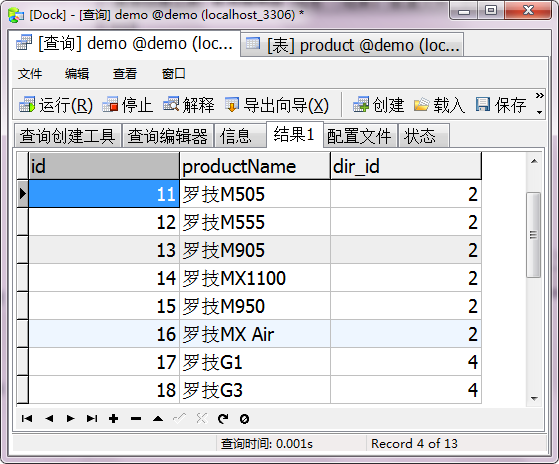Switch to 信息 tab
This screenshot has width=559, height=464.
240,136
